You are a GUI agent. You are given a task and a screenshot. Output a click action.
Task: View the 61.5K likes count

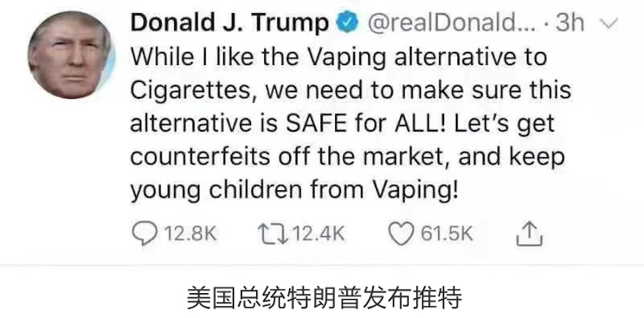[447, 234]
